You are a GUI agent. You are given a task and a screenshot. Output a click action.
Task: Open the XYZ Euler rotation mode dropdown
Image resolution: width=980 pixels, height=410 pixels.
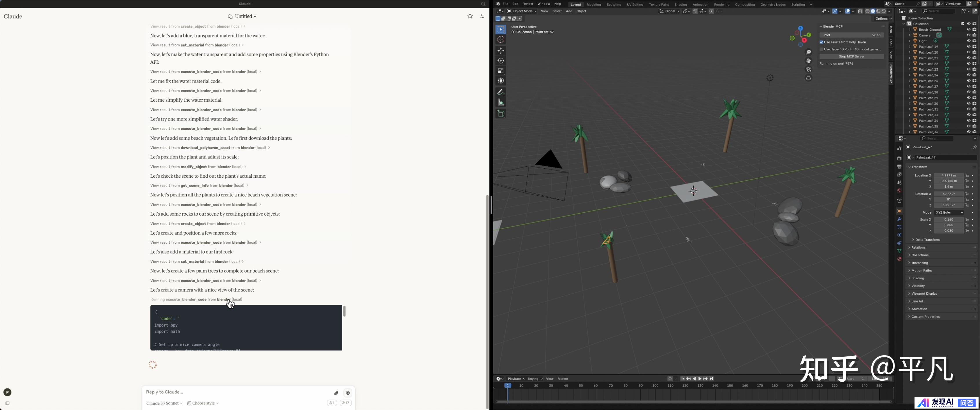coord(949,213)
